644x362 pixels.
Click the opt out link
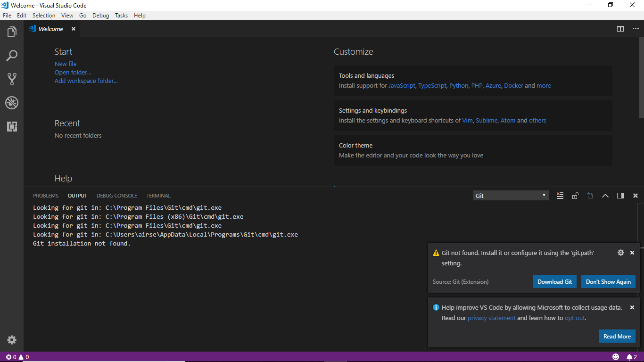(x=575, y=318)
